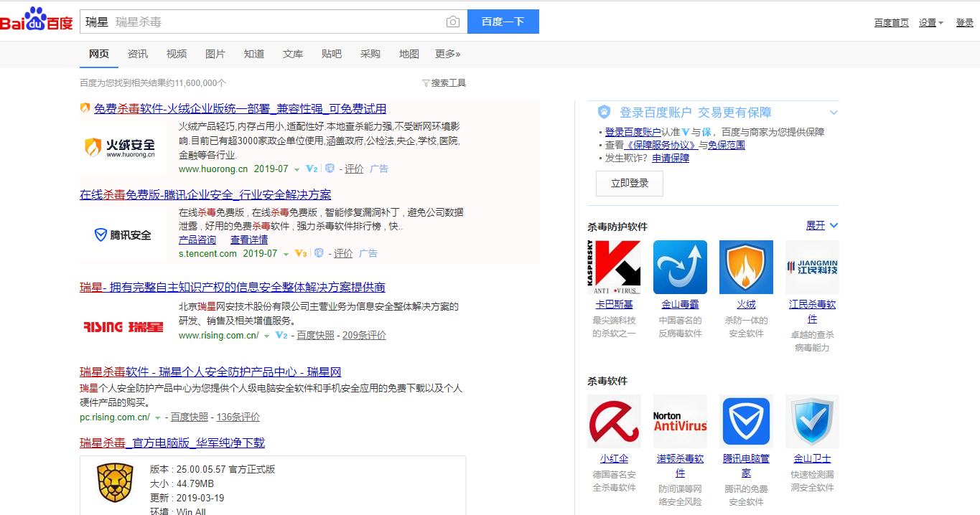Open camera image search icon

click(x=452, y=22)
